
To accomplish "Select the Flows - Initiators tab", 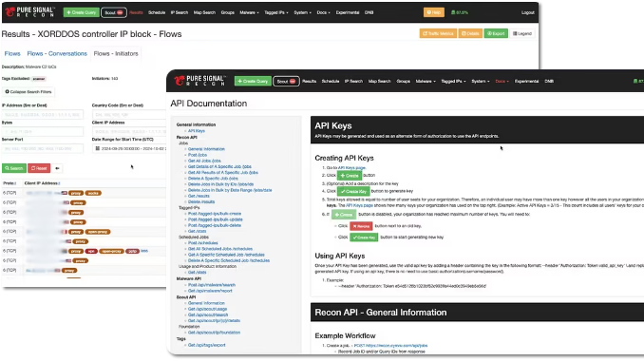I will tap(116, 53).
